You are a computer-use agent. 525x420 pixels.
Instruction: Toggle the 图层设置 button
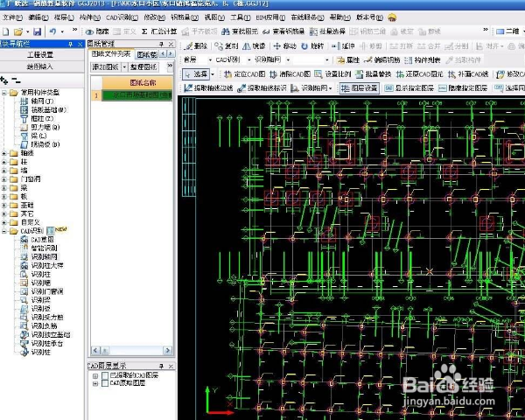click(360, 88)
